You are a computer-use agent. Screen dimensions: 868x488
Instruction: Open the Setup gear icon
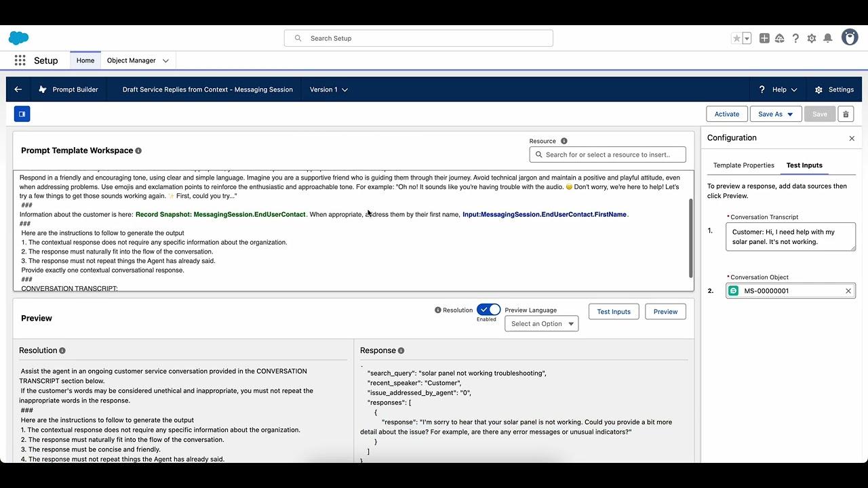812,39
